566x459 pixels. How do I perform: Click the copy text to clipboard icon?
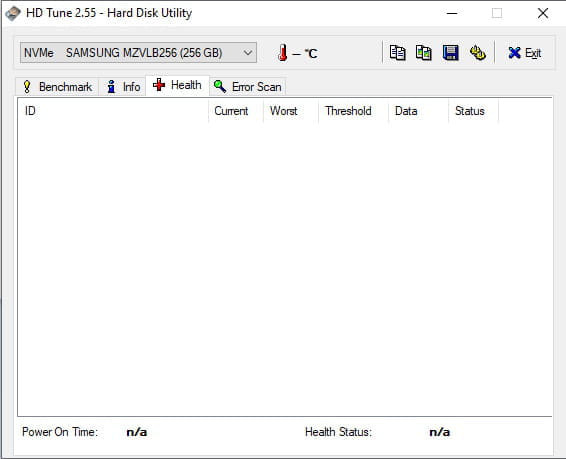(x=397, y=53)
